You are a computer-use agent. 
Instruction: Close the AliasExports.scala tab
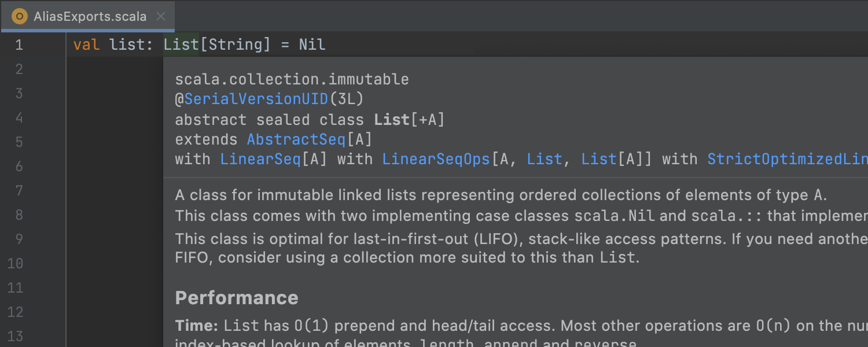pos(162,16)
